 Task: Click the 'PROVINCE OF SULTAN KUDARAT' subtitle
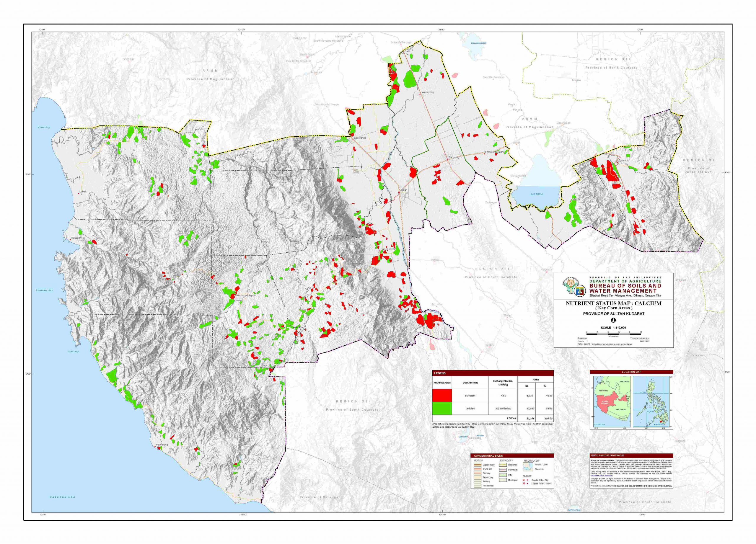(x=614, y=314)
